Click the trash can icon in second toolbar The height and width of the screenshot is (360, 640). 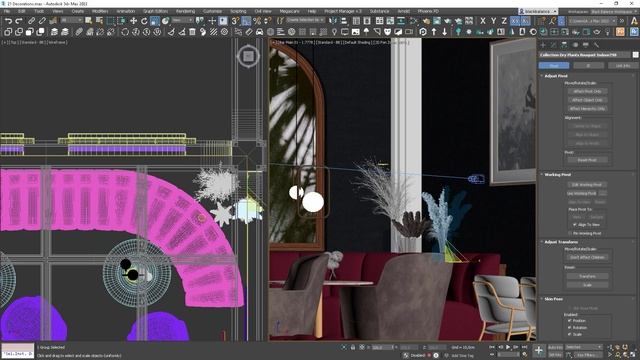point(192,32)
